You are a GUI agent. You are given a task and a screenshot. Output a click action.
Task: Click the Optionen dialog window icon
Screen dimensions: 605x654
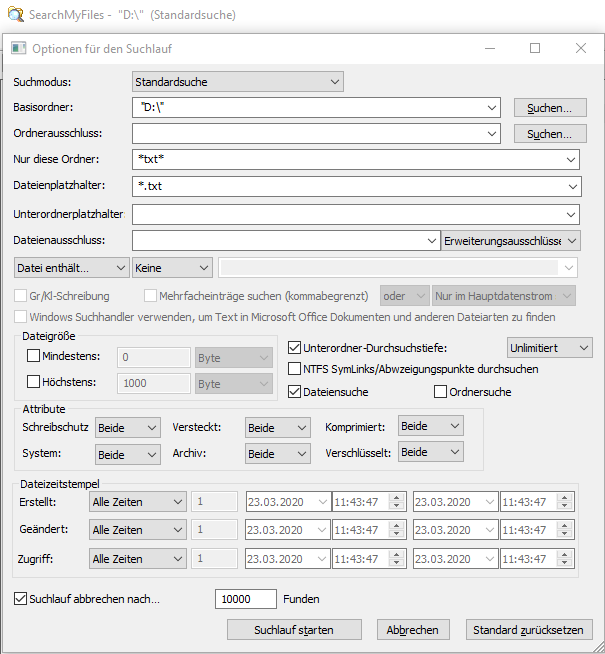coord(19,48)
